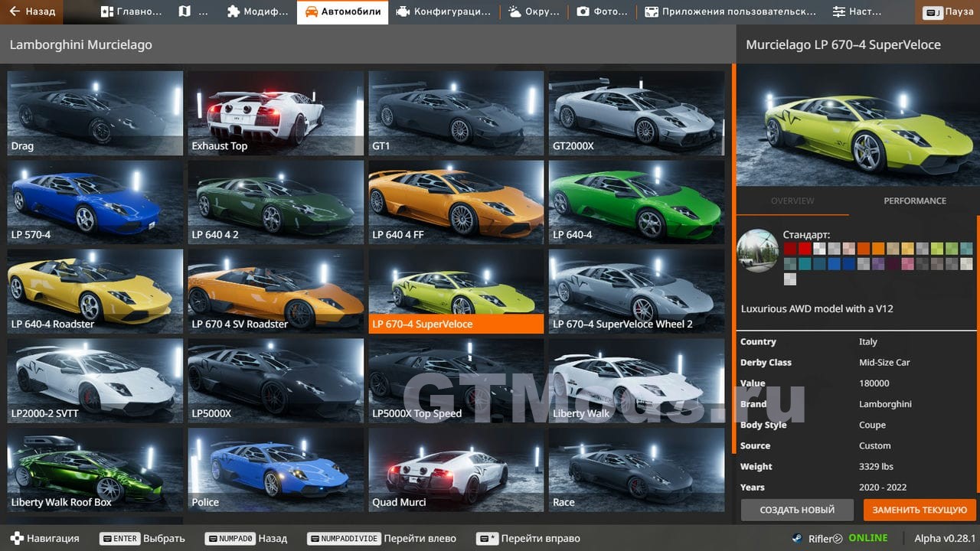Click СОЗДАТЬ НОВЫЙ button
Screen dimensions: 980x551
[x=797, y=510]
